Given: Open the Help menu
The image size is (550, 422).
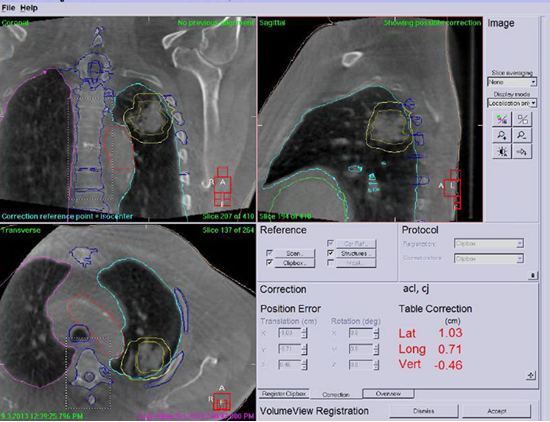Looking at the screenshot, I should [x=29, y=8].
